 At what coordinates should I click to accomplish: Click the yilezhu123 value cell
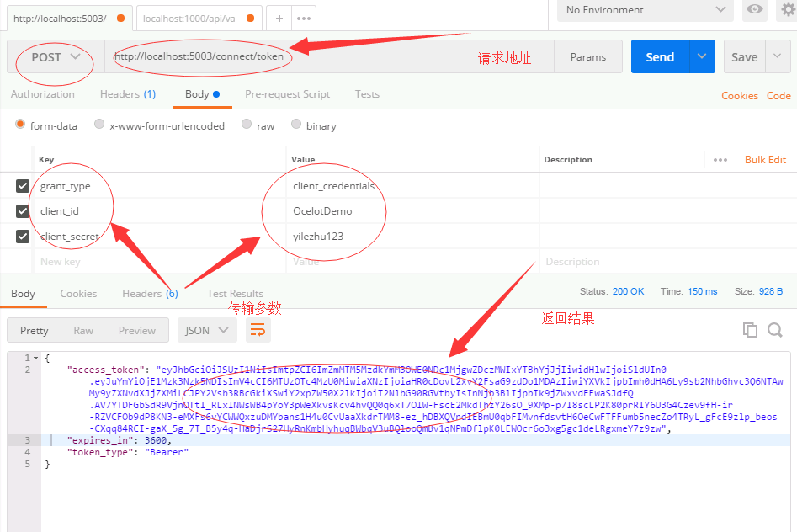412,237
